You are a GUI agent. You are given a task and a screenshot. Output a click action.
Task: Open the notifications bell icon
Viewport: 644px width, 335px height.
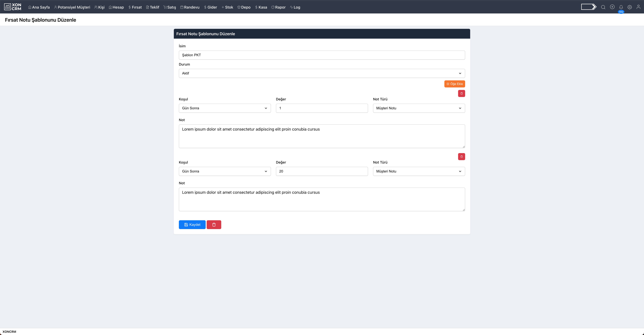621,7
